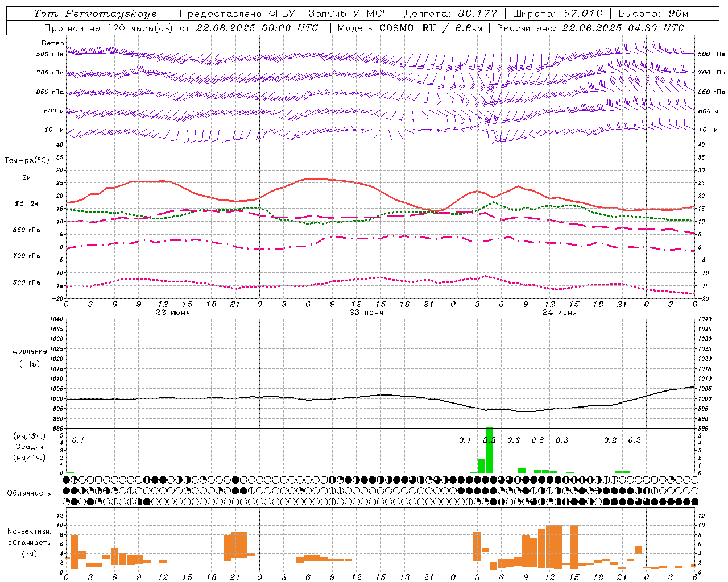
Task: Click the 'Давление' pressure panel label
Action: pos(30,351)
